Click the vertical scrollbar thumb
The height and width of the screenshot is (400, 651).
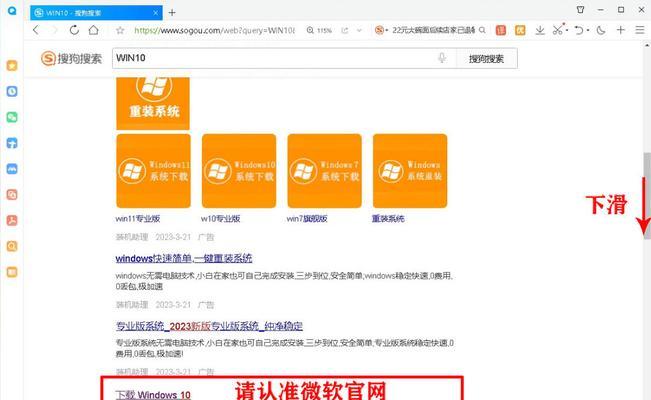click(x=647, y=195)
